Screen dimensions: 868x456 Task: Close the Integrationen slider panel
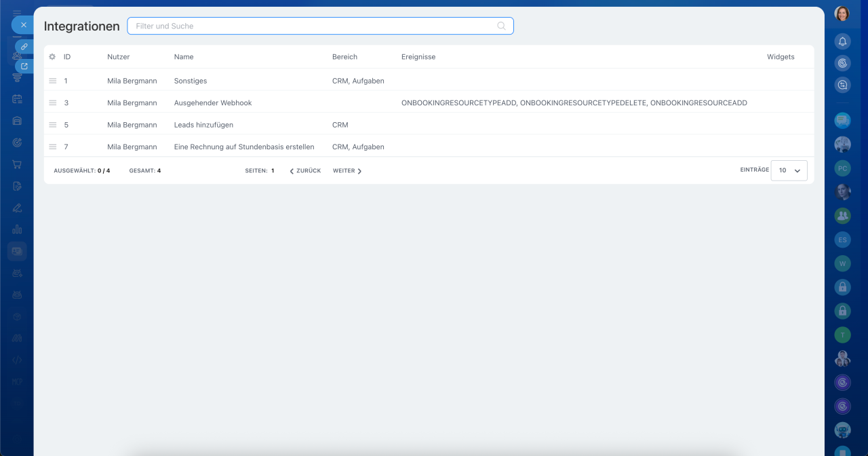point(23,24)
